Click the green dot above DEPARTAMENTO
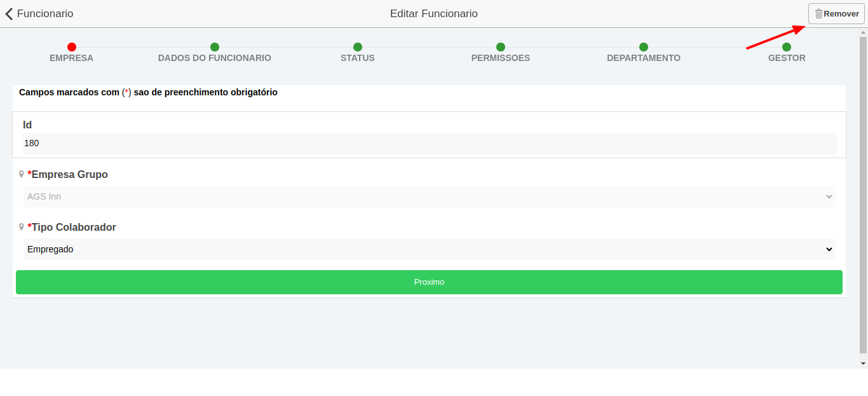 point(644,47)
